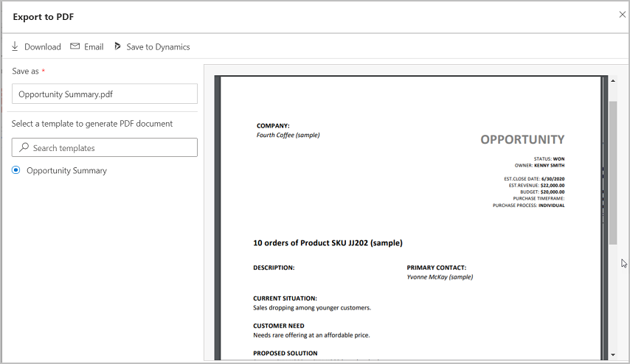Click the Email envelope icon

coord(75,46)
